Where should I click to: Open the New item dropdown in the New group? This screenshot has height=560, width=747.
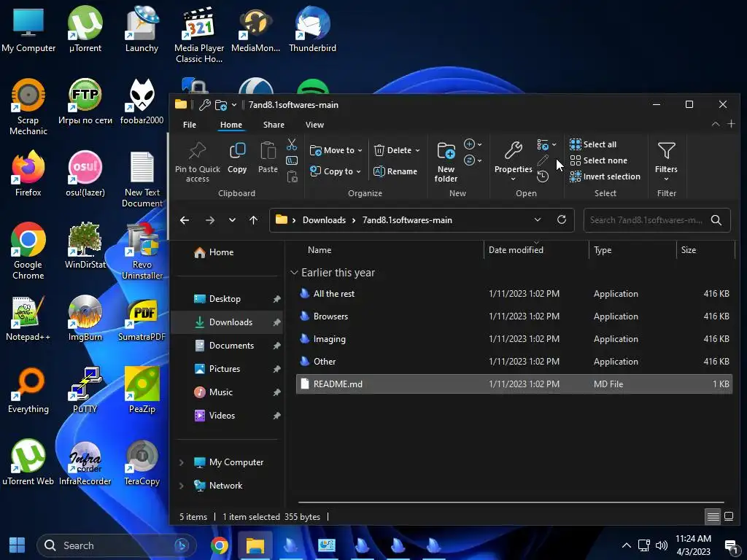tap(473, 144)
